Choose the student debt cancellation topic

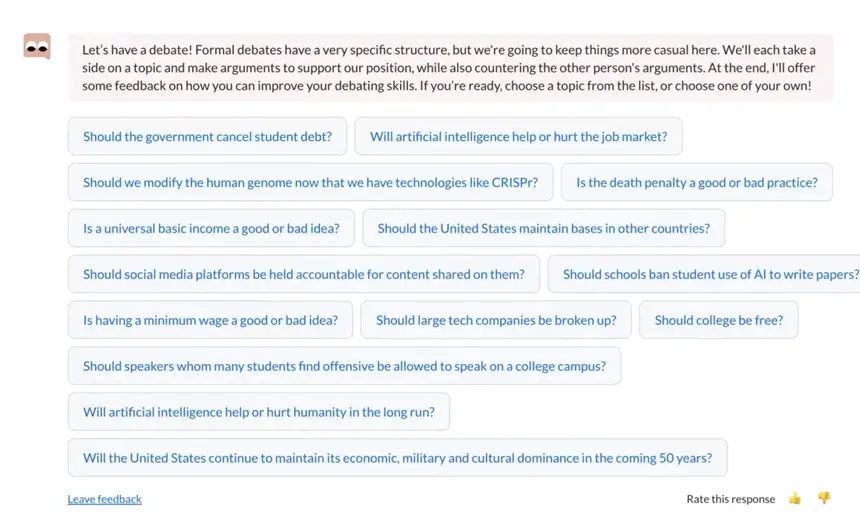(x=207, y=137)
